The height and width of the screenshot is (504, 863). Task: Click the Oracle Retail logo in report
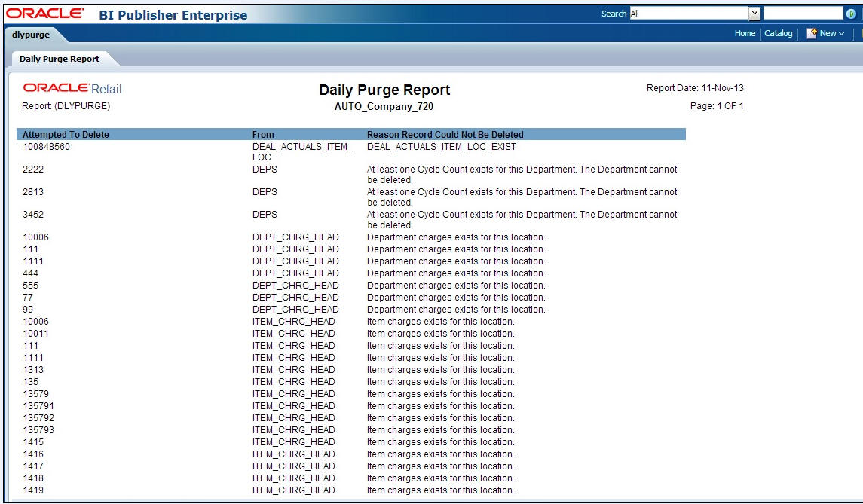(x=72, y=89)
